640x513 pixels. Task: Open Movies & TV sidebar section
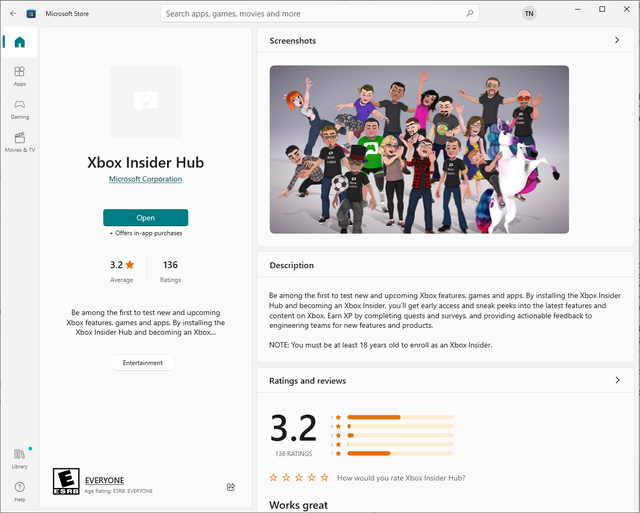pos(19,141)
